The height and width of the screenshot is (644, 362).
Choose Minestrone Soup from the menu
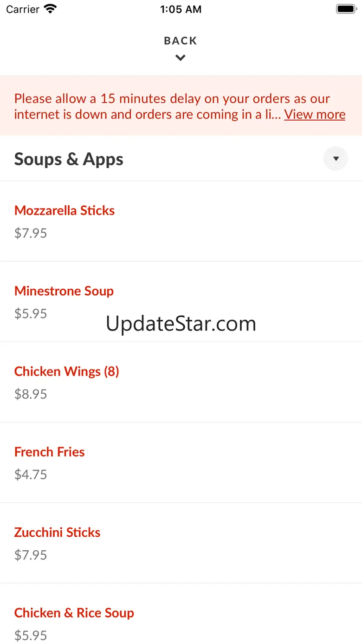[64, 291]
